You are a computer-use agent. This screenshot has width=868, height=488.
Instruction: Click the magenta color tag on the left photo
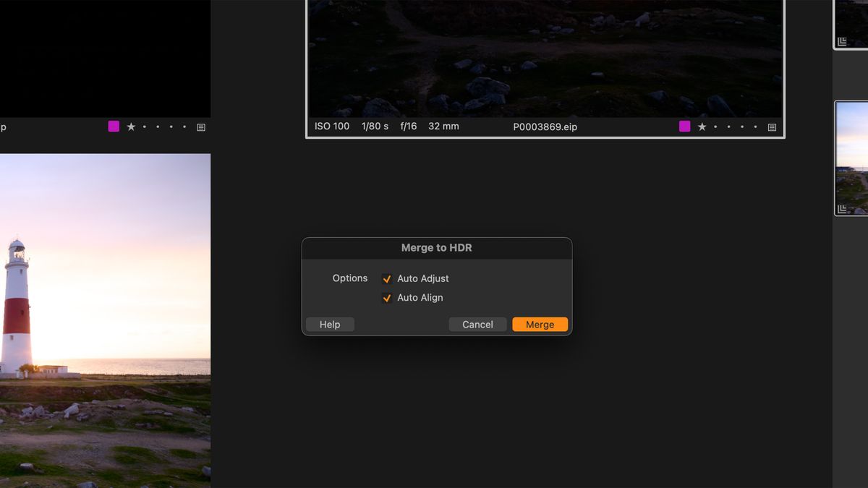[x=113, y=126]
